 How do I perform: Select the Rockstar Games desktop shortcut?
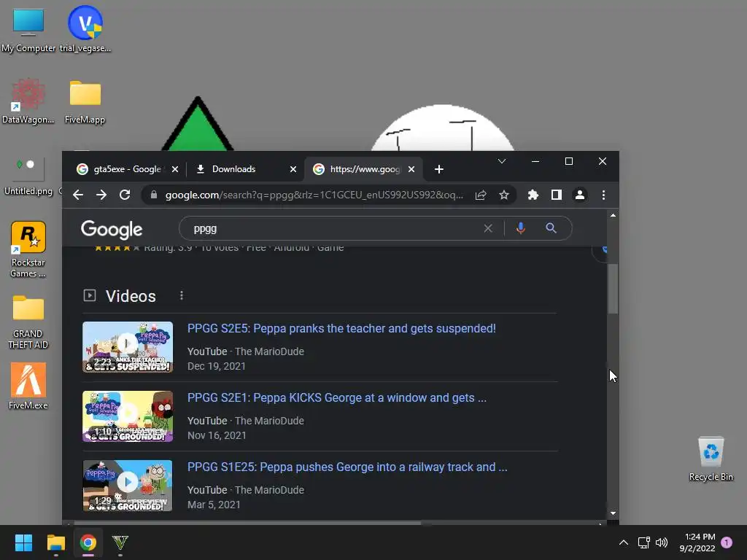tap(28, 249)
